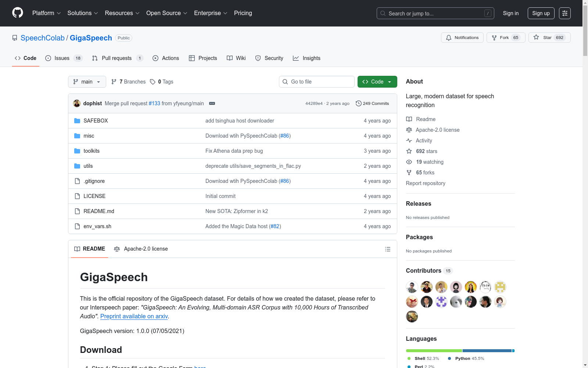Click the star icon beside 692 stars
588x368 pixels.
(x=409, y=151)
